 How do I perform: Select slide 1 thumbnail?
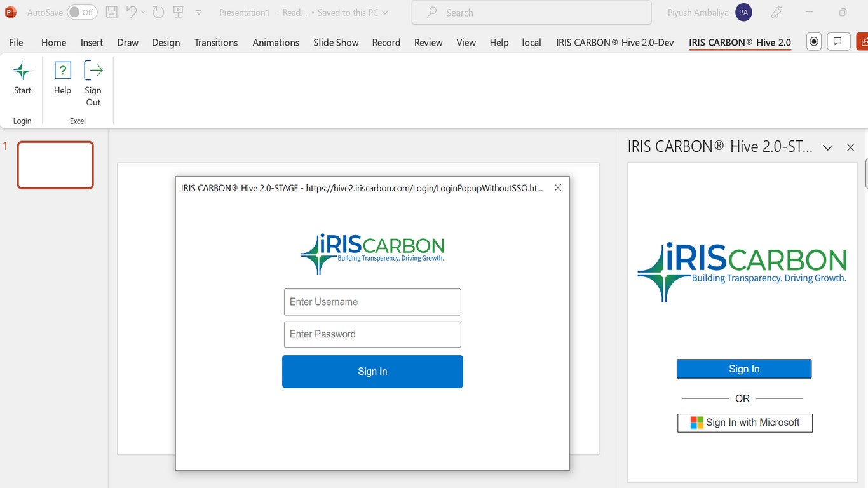point(55,165)
